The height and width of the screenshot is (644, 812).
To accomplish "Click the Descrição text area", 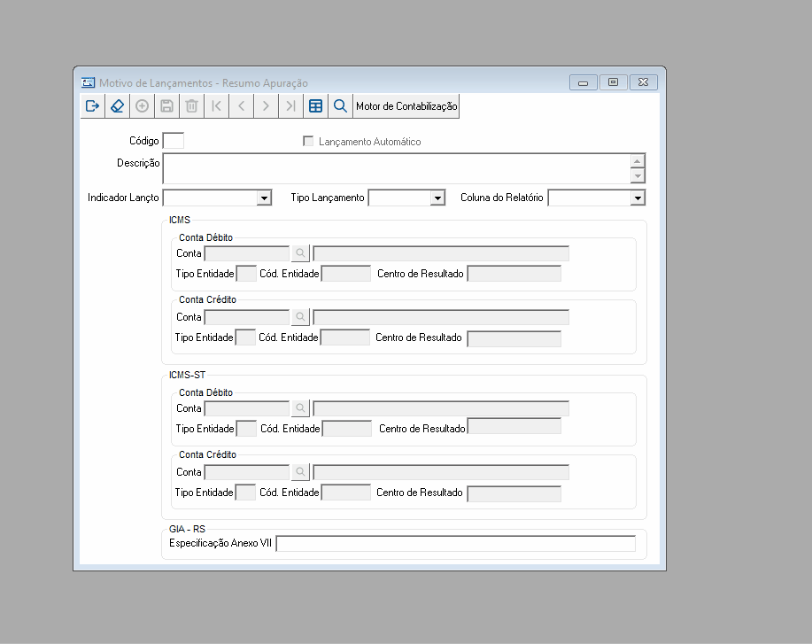I will coord(397,168).
